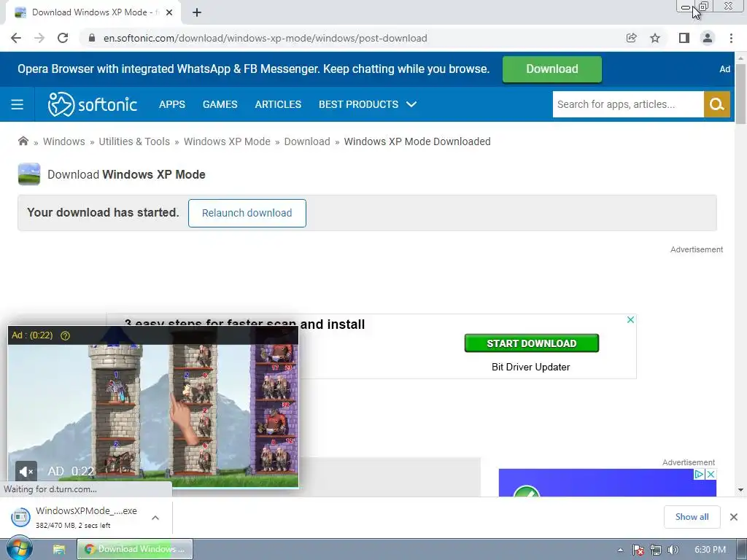Viewport: 747px width, 560px height.
Task: Click the orange search magnifier button
Action: pyautogui.click(x=717, y=104)
